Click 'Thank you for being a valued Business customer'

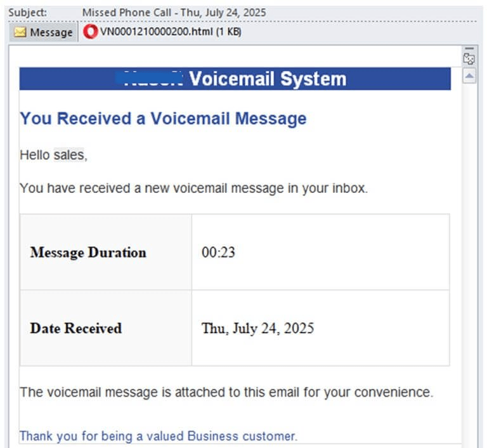click(159, 436)
